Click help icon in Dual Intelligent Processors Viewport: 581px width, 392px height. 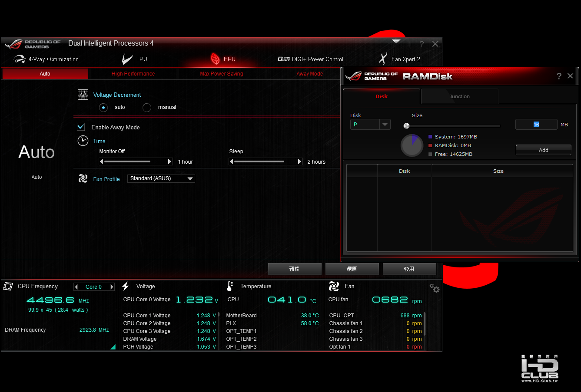click(x=422, y=44)
